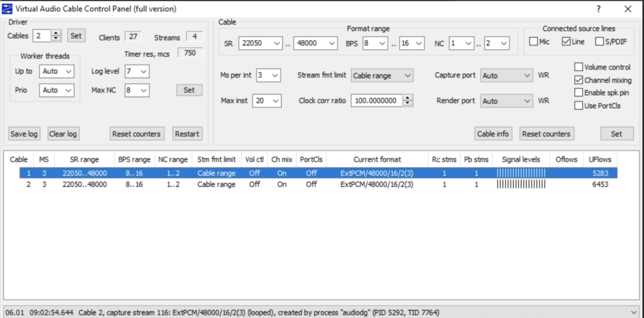Screen dimensions: 644x318
Task: Enable the Volume control checkbox
Action: (x=579, y=67)
